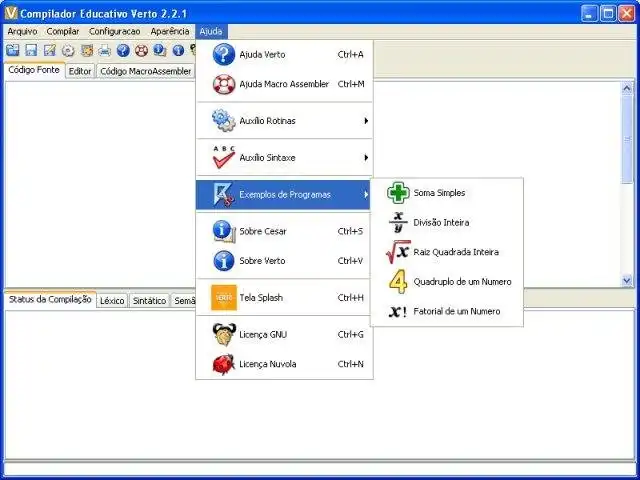640x480 pixels.
Task: Click the green plus icon of Soma Simples
Action: [398, 193]
